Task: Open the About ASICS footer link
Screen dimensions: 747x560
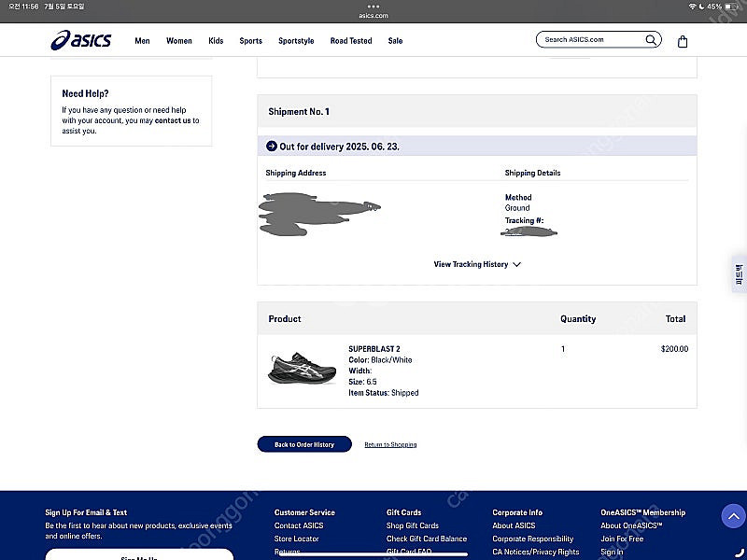Action: click(x=514, y=525)
